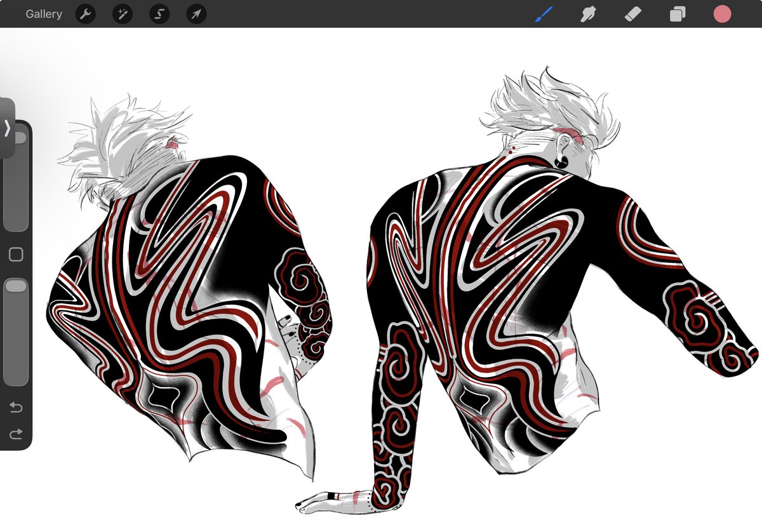
Task: Select the Eraser tool
Action: click(633, 14)
